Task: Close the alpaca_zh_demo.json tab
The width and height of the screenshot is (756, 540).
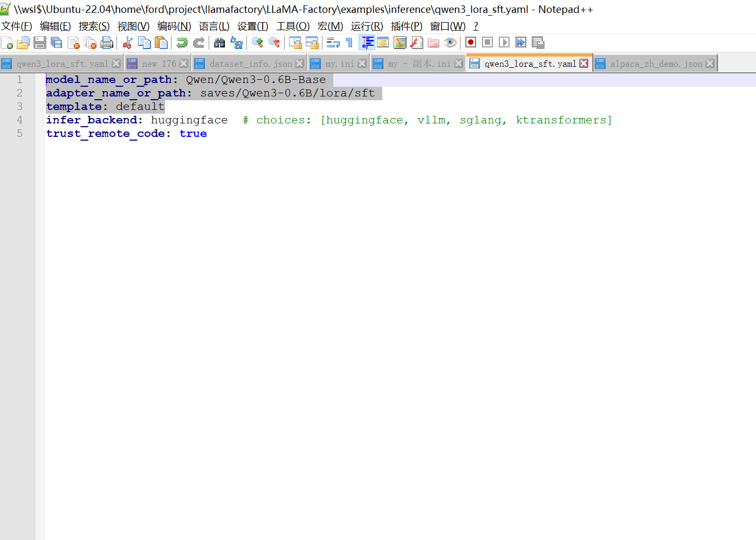Action: click(710, 64)
